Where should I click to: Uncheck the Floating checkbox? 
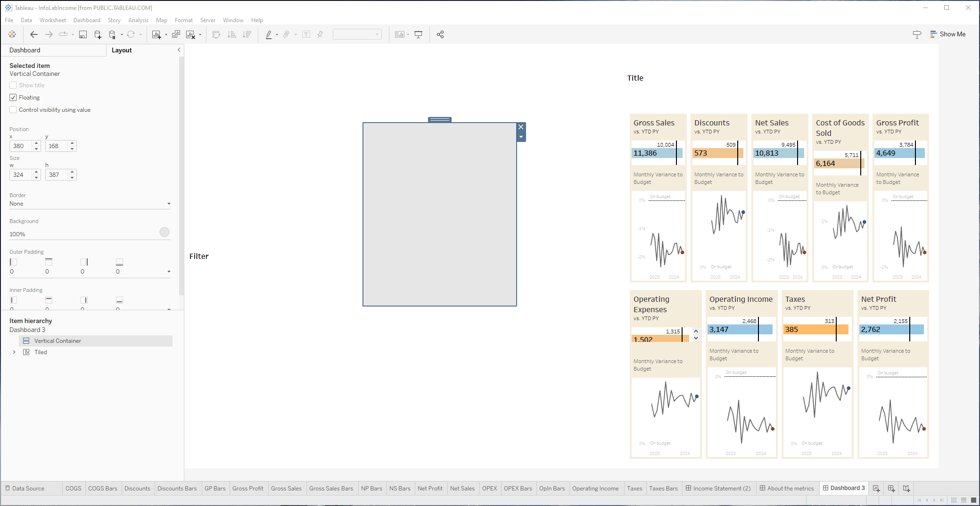coord(13,98)
